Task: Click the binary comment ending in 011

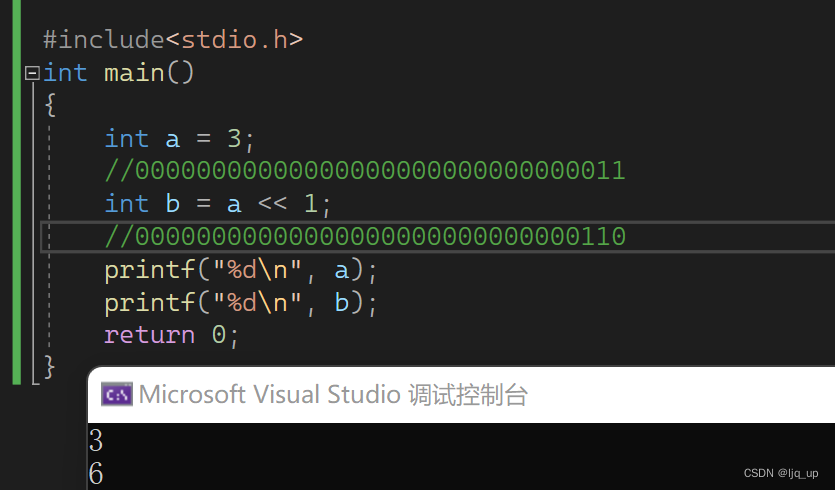Action: [365, 171]
